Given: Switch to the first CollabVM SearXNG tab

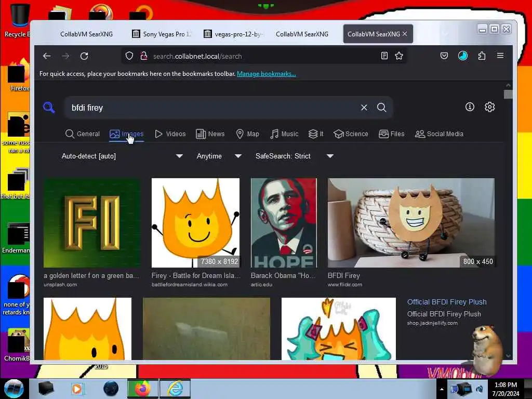Looking at the screenshot, I should pyautogui.click(x=86, y=34).
